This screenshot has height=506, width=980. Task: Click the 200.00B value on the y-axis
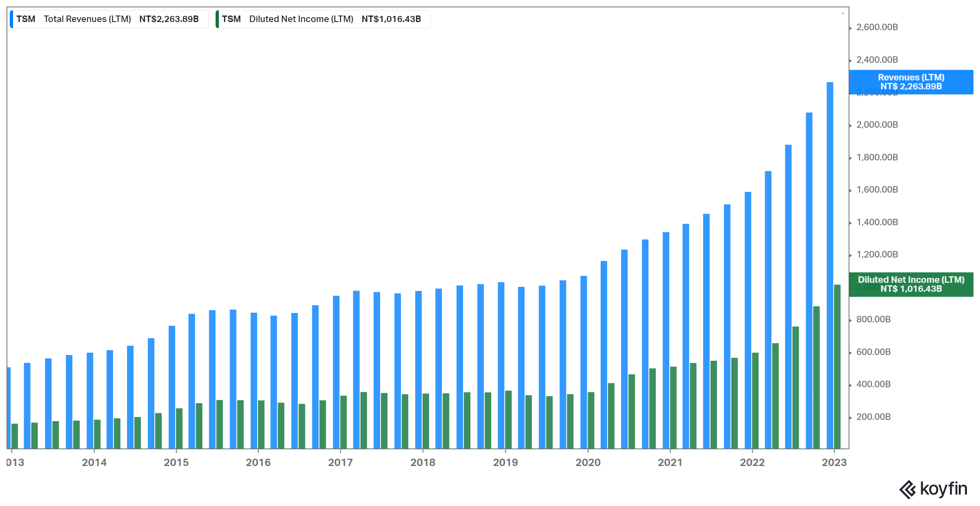[x=873, y=417]
